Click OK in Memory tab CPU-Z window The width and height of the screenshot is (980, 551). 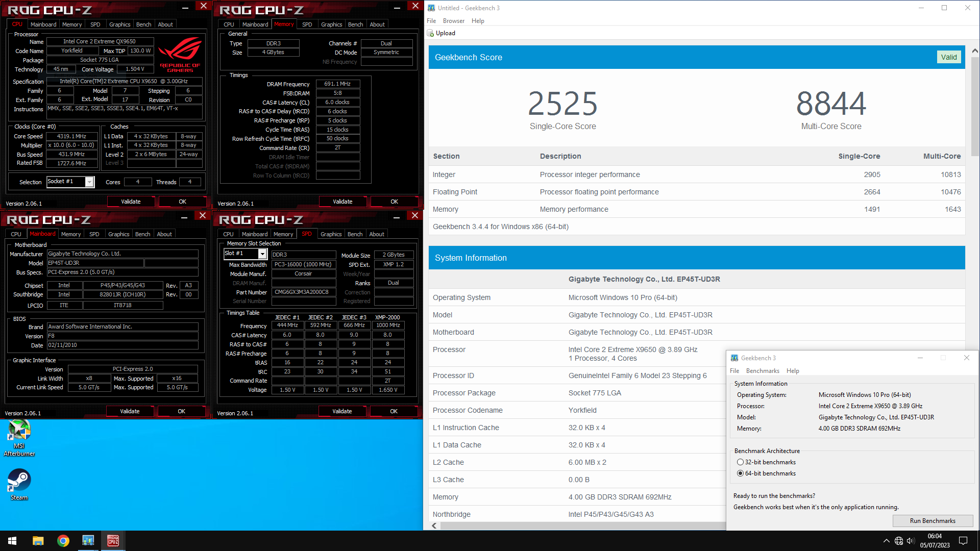coord(394,202)
